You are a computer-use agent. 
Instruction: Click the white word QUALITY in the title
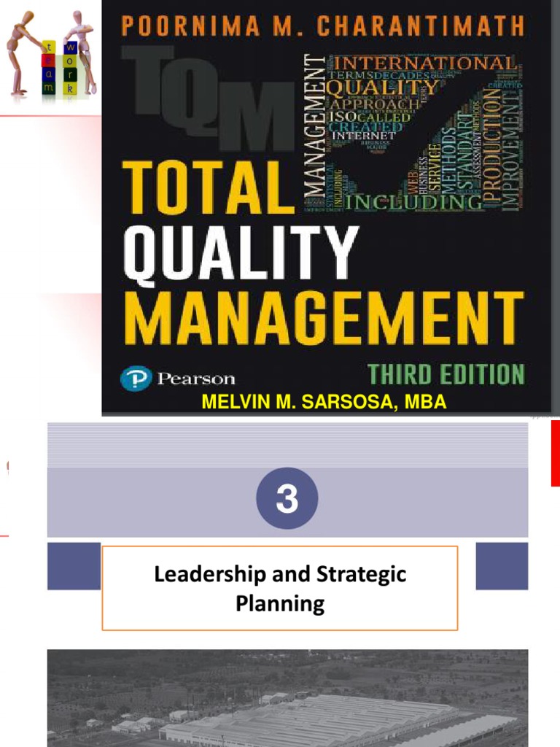[x=241, y=252]
